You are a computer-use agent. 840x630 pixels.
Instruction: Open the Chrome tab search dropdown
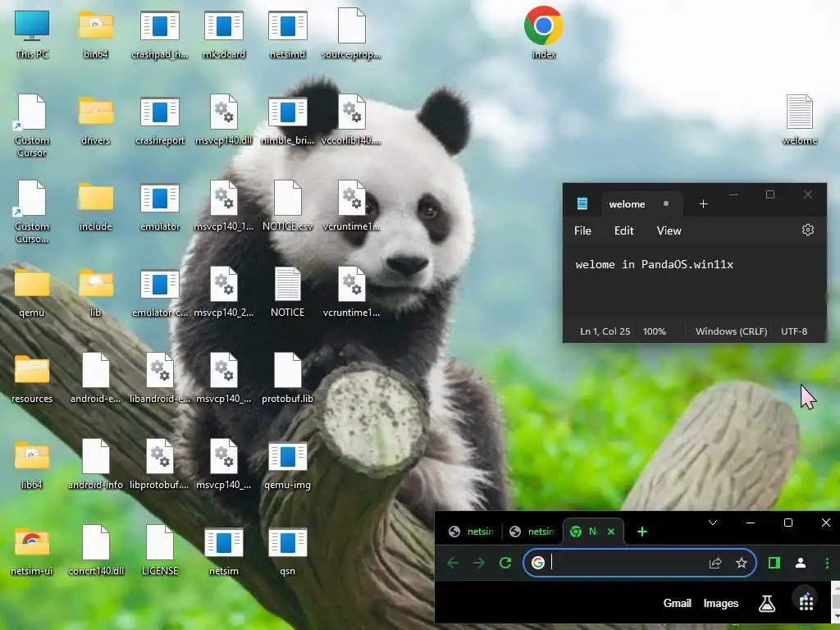(x=713, y=523)
